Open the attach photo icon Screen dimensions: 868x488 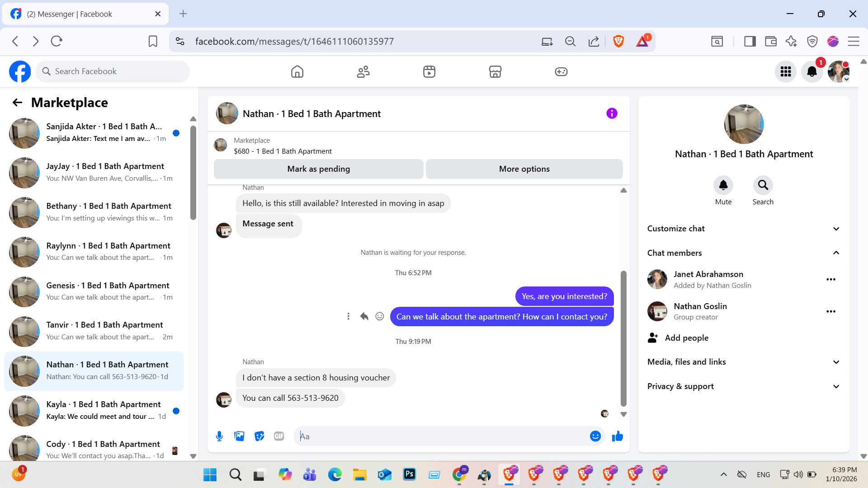click(x=239, y=436)
